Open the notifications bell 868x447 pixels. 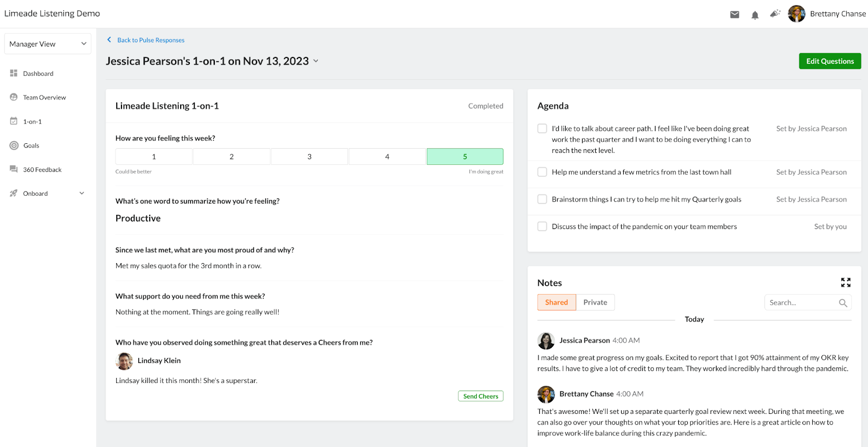(x=755, y=15)
